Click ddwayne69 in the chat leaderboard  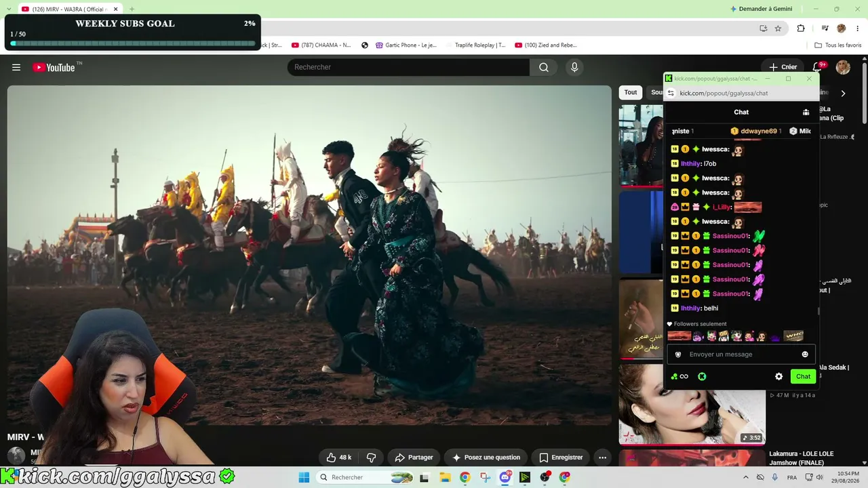[x=759, y=131]
